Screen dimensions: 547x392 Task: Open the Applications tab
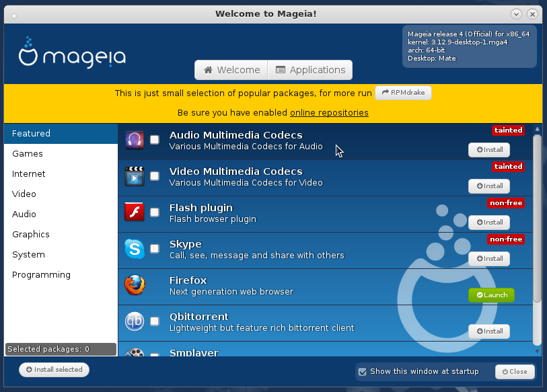[x=310, y=70]
